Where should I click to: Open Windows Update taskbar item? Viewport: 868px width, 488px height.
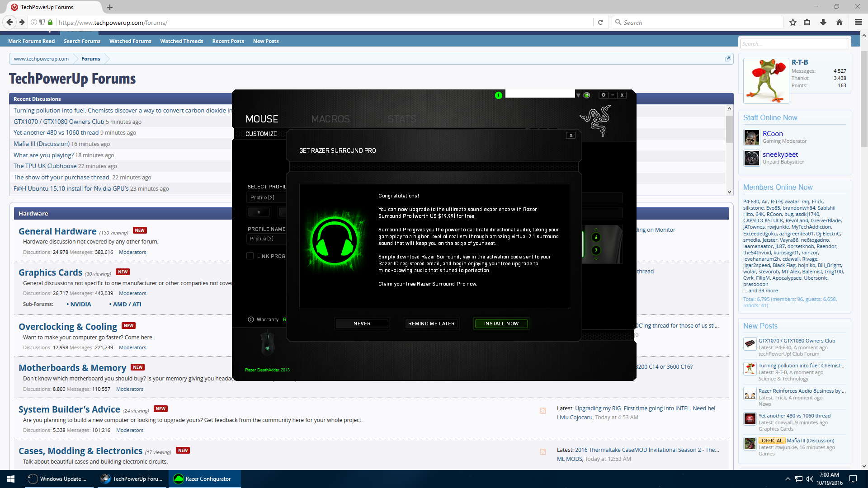(59, 479)
